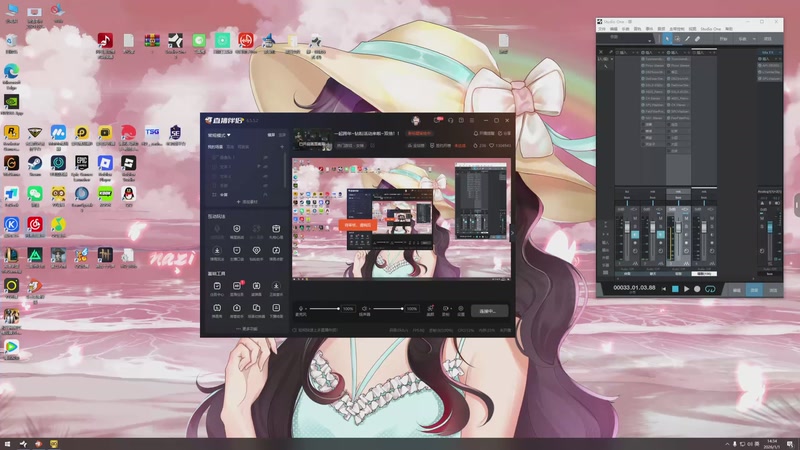Viewport: 800px width, 450px height.
Task: Toggle the 输入 panel option left of mixer
Action: point(606,243)
